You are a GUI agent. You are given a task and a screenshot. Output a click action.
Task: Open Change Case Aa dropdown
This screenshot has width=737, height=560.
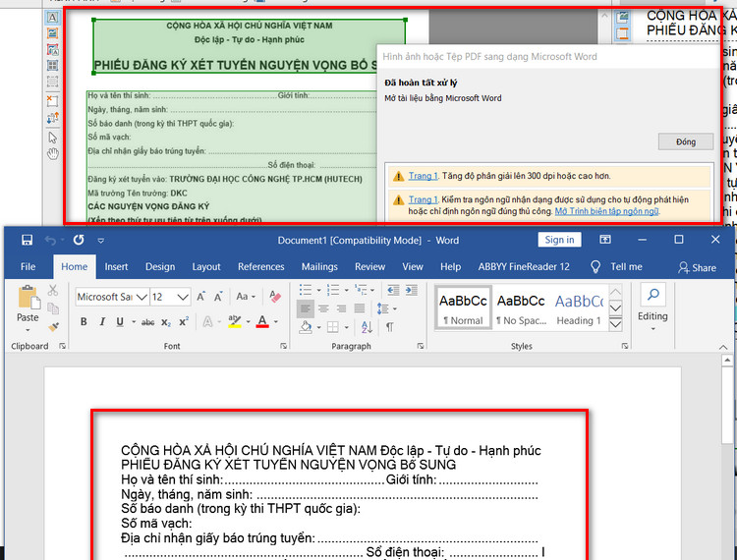(246, 297)
